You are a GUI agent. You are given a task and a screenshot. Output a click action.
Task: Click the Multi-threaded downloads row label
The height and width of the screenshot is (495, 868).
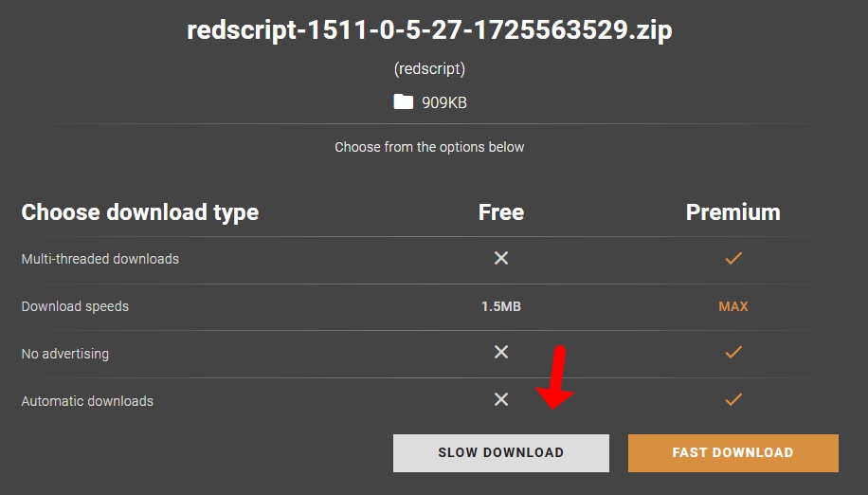(x=100, y=259)
